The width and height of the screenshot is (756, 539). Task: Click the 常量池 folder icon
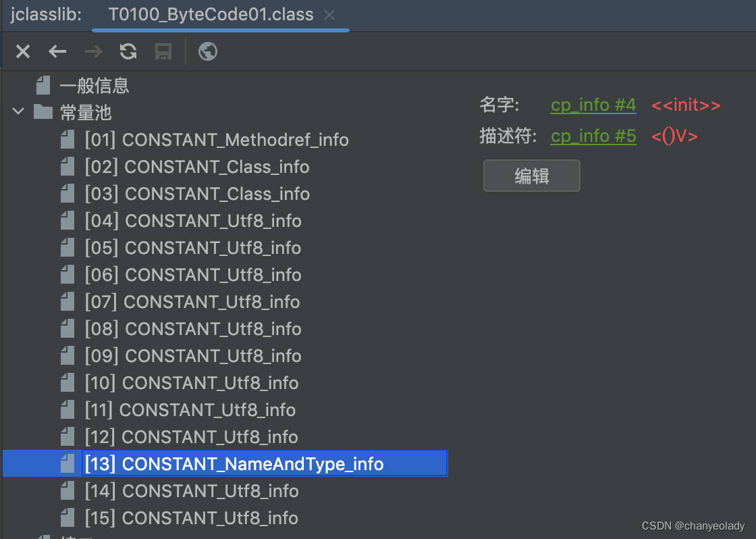pos(42,112)
